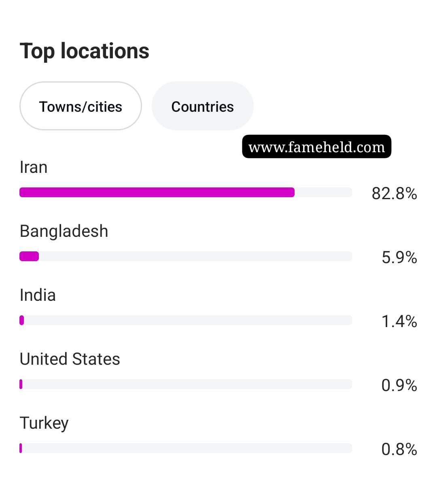Click the filled magenta portion of Iran bar
This screenshot has height=504, width=437.
click(x=157, y=192)
